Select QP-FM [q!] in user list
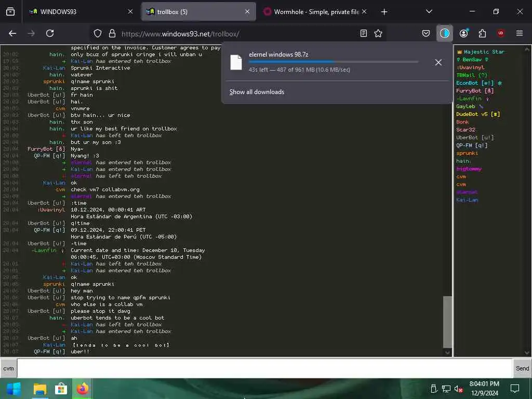This screenshot has width=532, height=399. pyautogui.click(x=472, y=145)
